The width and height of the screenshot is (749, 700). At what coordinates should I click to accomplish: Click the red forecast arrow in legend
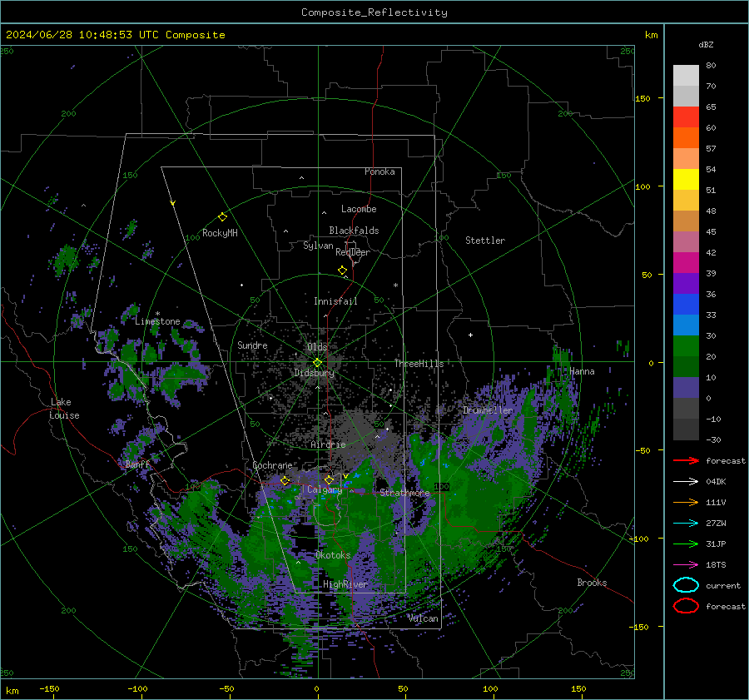pos(686,460)
